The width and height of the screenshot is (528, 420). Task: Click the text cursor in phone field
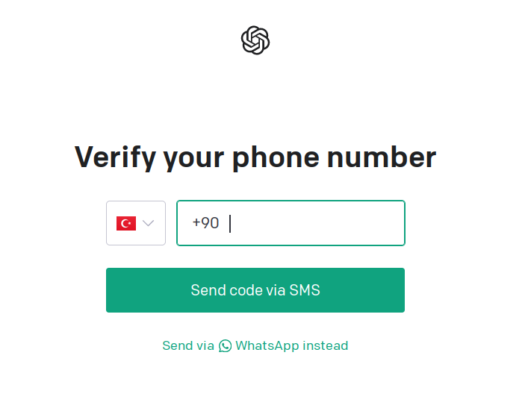[x=230, y=224]
